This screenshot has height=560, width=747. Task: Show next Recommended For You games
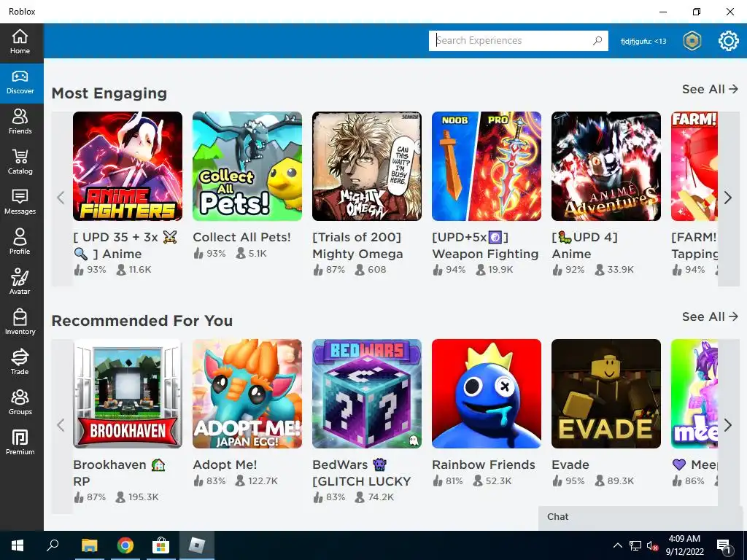(x=728, y=425)
